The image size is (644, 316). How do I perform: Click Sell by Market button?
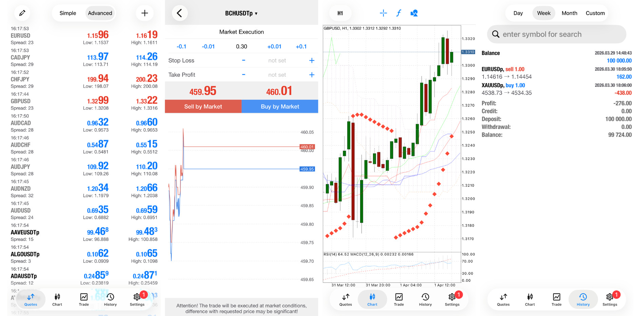tap(203, 107)
